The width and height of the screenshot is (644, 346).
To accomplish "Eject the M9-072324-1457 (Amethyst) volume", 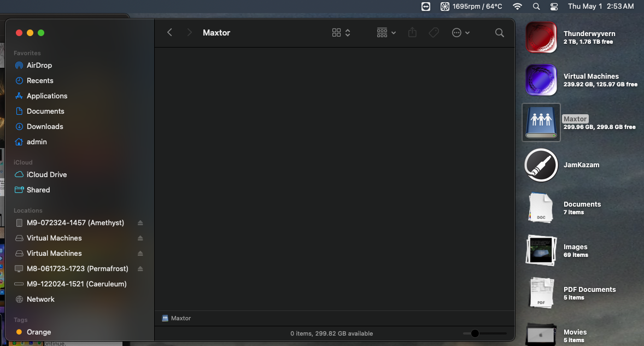I will click(x=140, y=223).
